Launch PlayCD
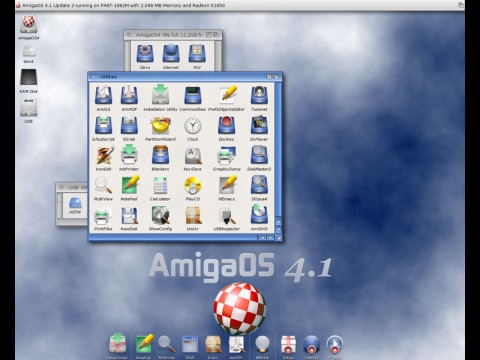The image size is (480, 360). (193, 185)
